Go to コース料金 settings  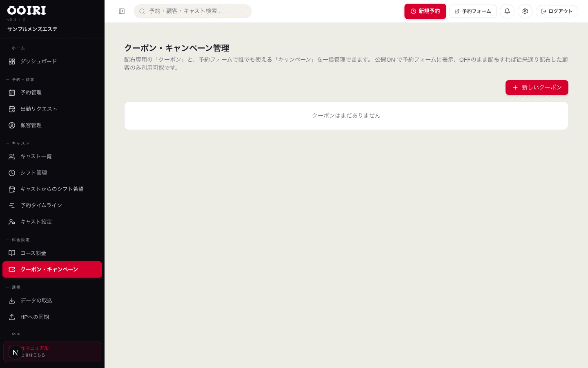click(x=52, y=253)
